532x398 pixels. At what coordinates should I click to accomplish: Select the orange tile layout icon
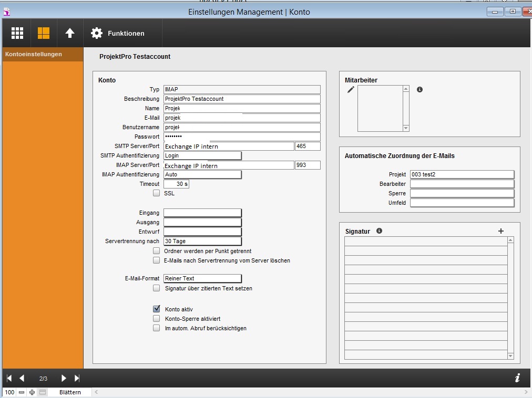tap(44, 33)
